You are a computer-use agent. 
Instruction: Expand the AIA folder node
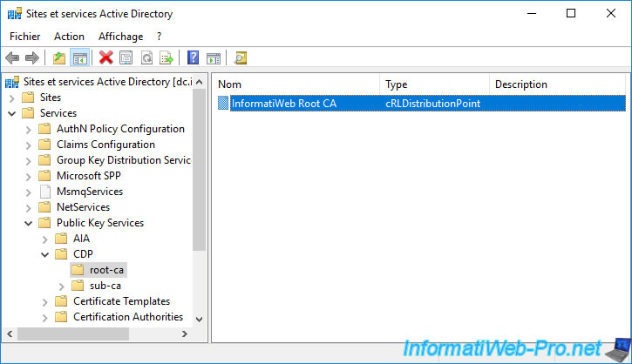pos(44,239)
